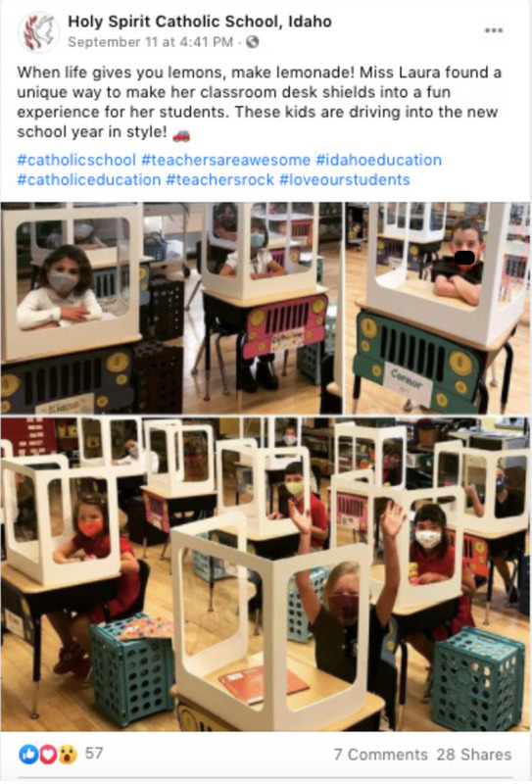Follow the #idahoeducation hashtag
Viewport: 532px width, 784px height.
(x=378, y=160)
